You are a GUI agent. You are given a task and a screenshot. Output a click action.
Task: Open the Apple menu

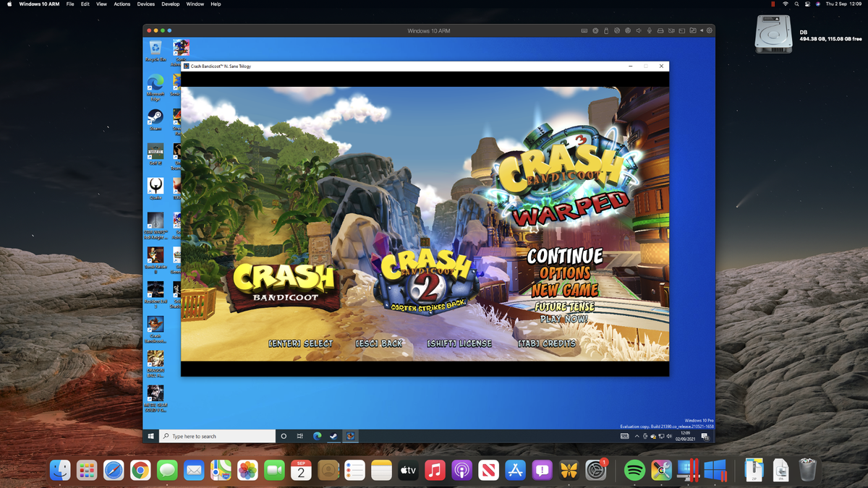[9, 4]
